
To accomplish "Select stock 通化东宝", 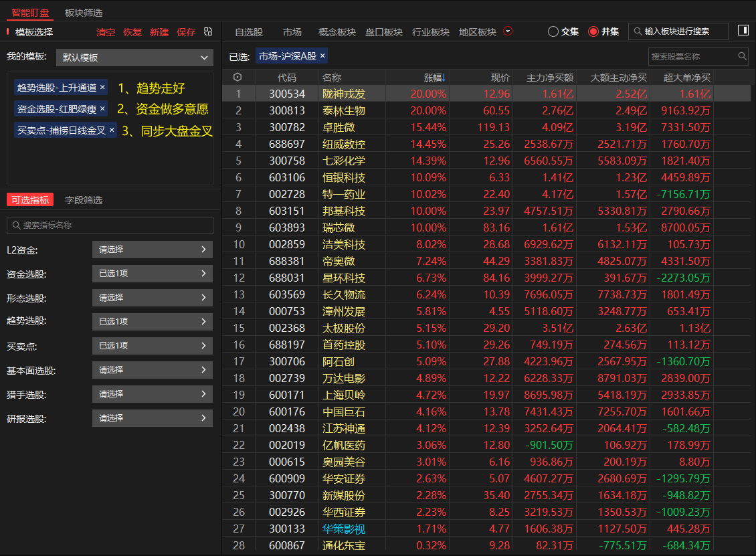I will pos(344,545).
